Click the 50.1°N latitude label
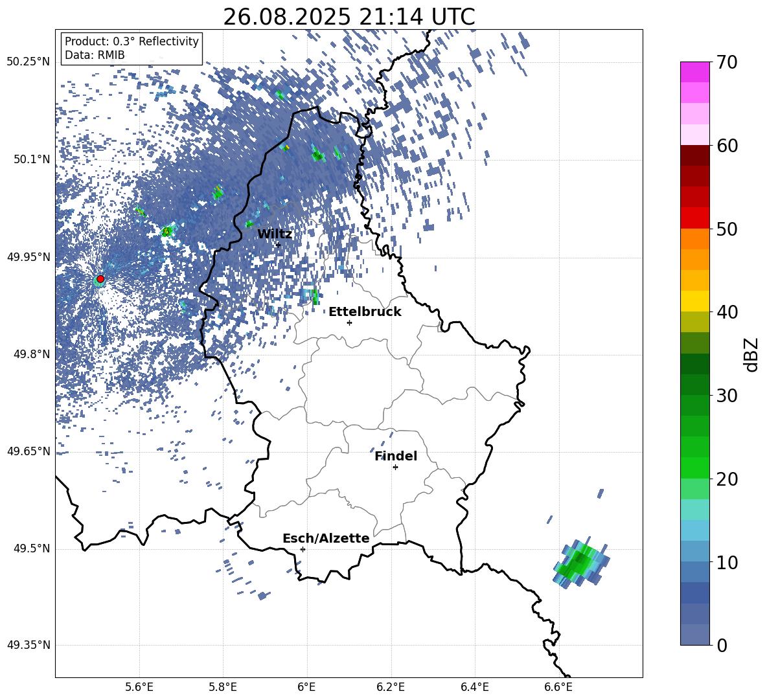This screenshot has height=700, width=767. click(x=31, y=159)
